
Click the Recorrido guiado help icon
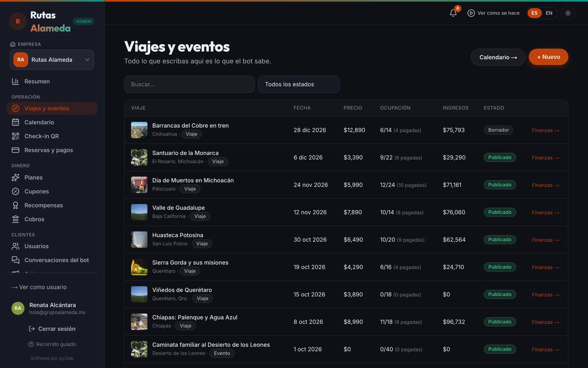(x=31, y=344)
